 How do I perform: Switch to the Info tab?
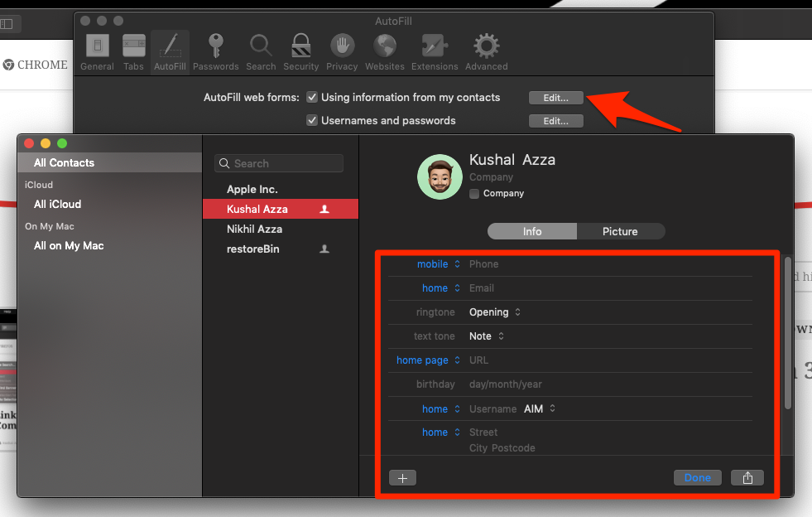click(x=532, y=231)
